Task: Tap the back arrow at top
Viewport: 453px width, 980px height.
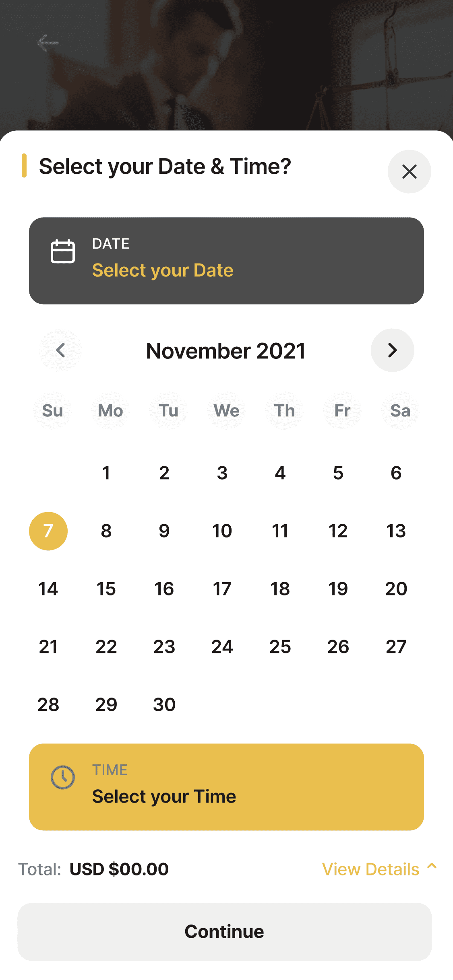Action: pos(48,43)
